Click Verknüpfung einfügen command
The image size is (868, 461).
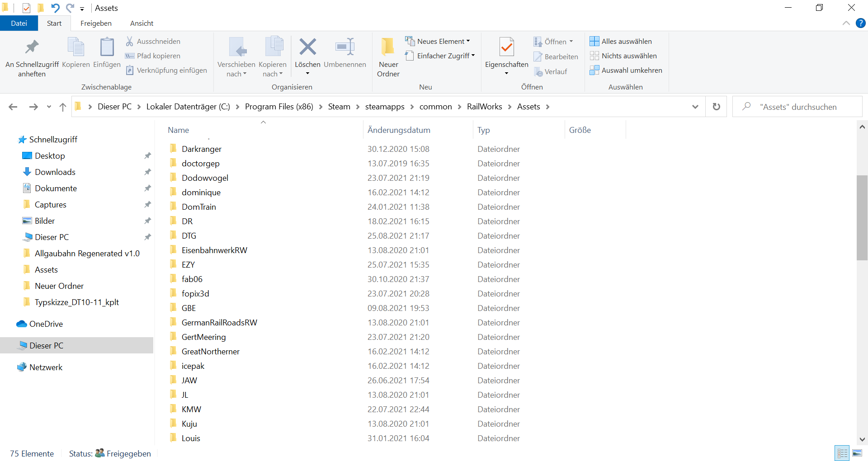(166, 71)
